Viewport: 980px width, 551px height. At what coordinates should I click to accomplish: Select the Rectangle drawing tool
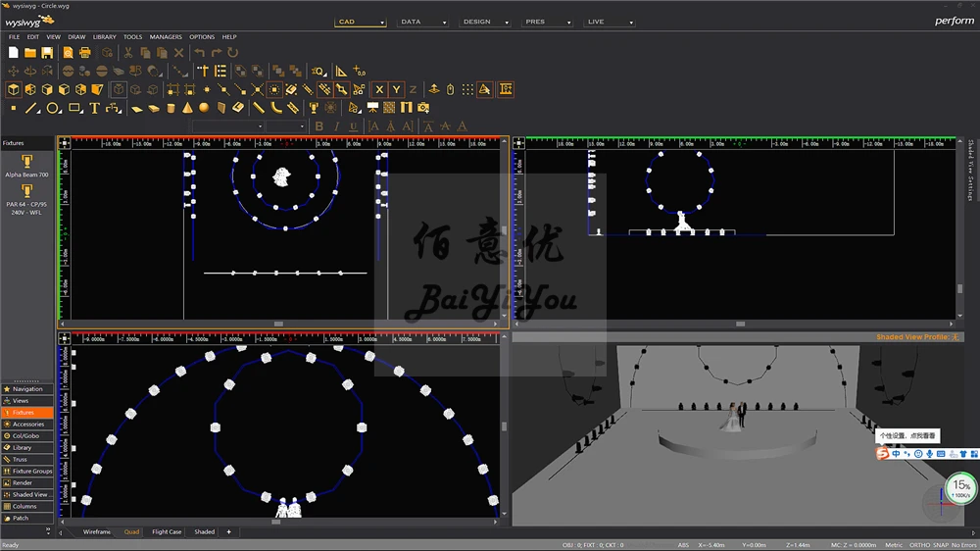click(75, 108)
